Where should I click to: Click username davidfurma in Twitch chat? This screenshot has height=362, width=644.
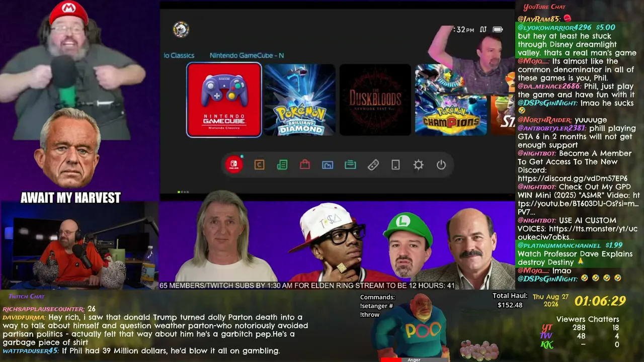pyautogui.click(x=24, y=317)
